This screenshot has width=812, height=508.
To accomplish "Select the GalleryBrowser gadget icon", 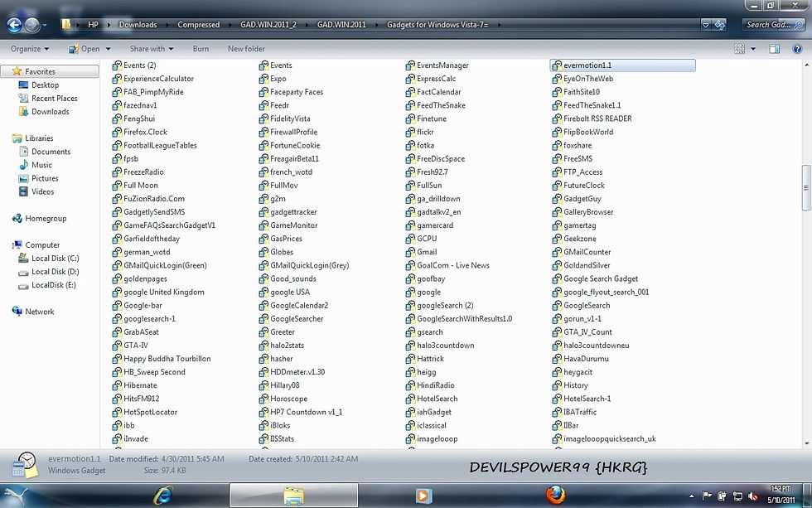I will (557, 212).
